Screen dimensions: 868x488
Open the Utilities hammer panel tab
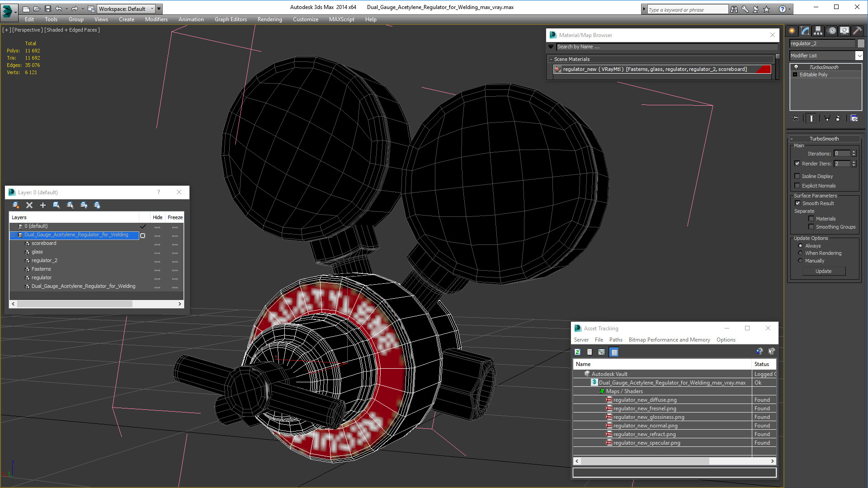(x=857, y=31)
